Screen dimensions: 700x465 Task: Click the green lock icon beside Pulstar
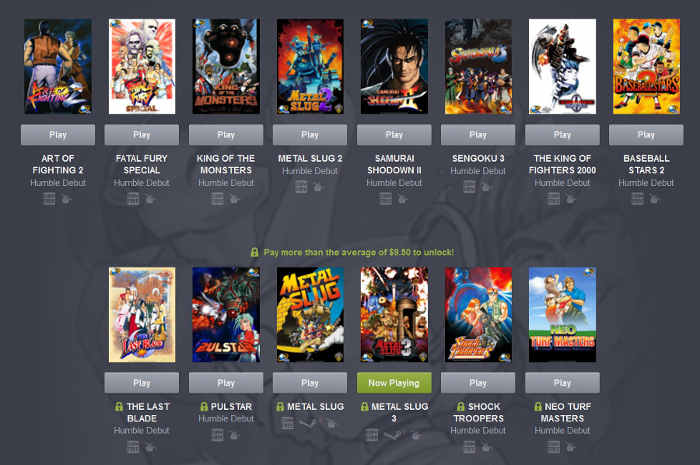coord(204,407)
